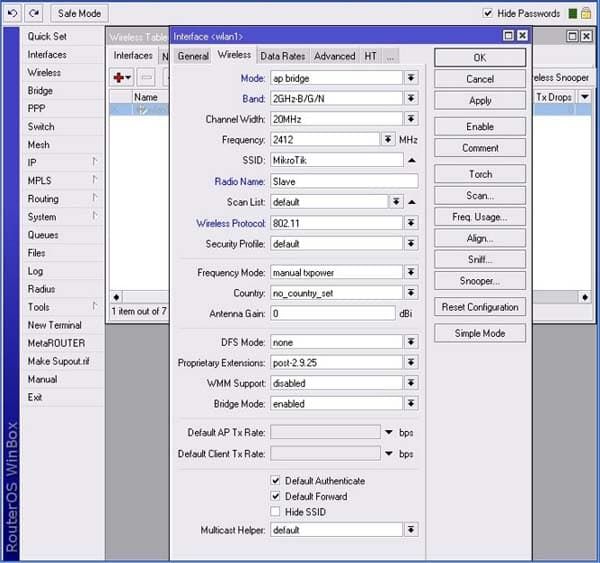600x563 pixels.
Task: Click the undo arrow in the top toolbar
Action: [x=13, y=13]
